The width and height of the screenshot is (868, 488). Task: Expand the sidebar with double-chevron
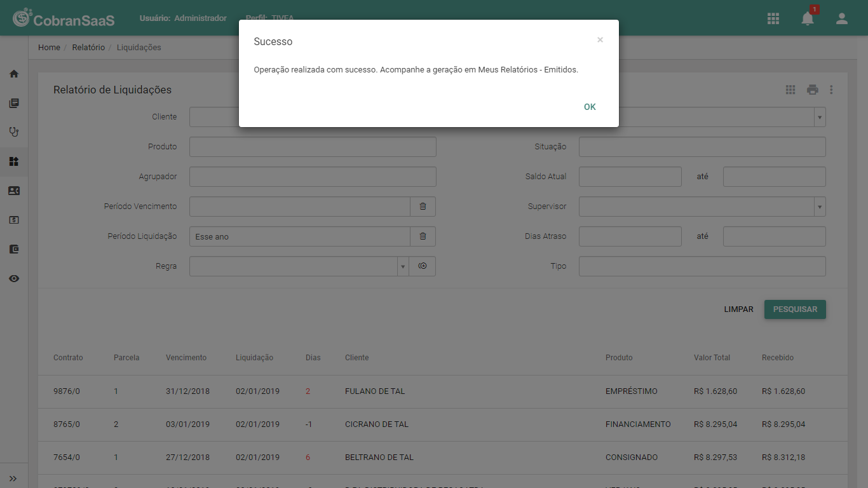pyautogui.click(x=13, y=478)
